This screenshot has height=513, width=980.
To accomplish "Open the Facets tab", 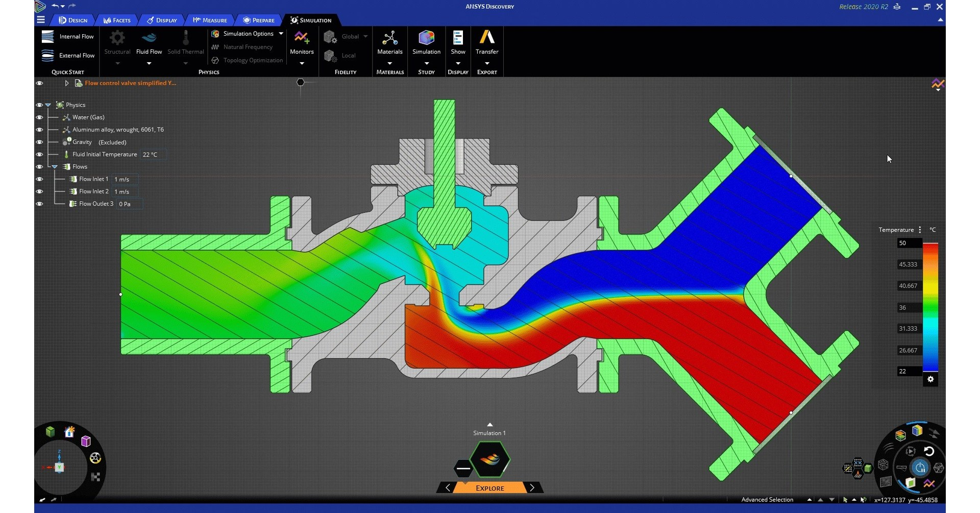I will click(x=117, y=20).
